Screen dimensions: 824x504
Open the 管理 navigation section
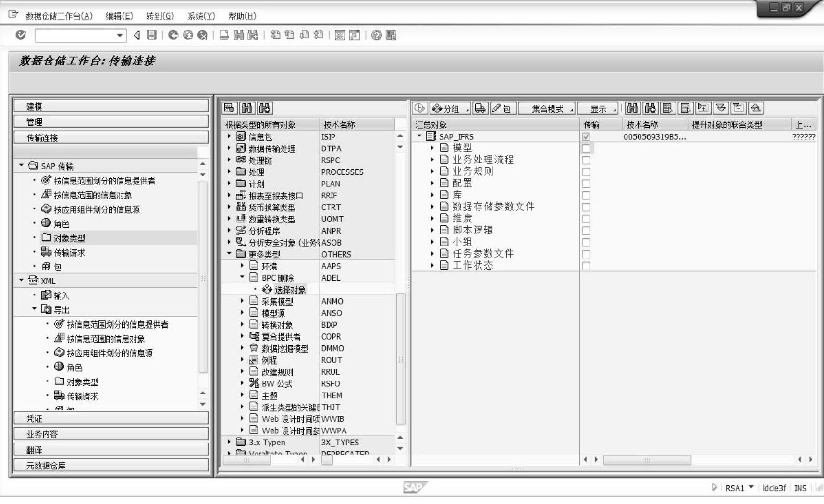[x=111, y=122]
